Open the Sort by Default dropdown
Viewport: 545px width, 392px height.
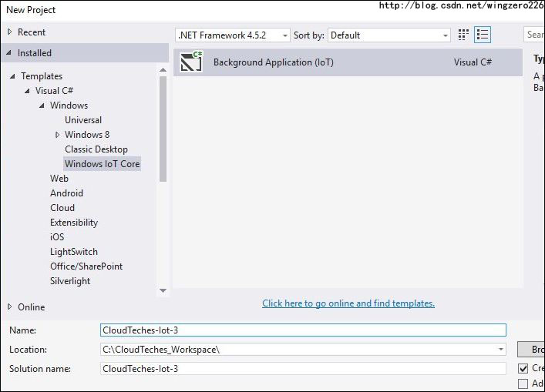pos(389,35)
